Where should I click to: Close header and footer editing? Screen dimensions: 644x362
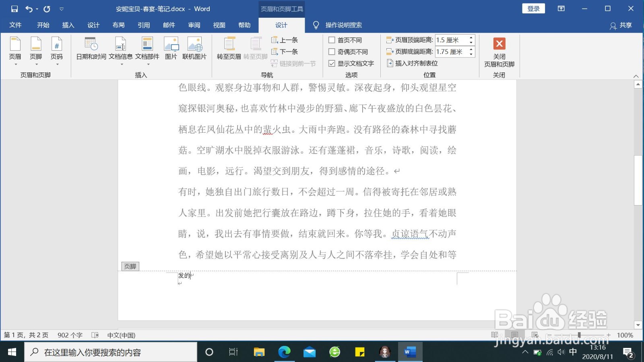(499, 53)
